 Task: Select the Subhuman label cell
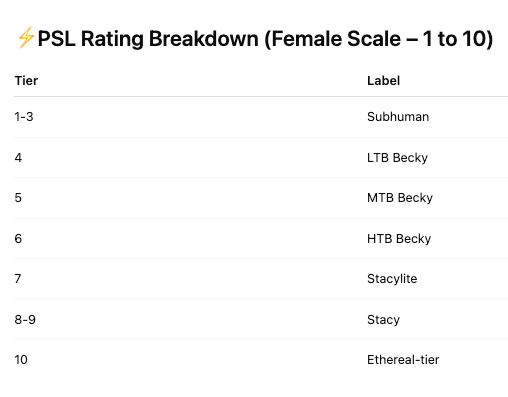click(398, 117)
